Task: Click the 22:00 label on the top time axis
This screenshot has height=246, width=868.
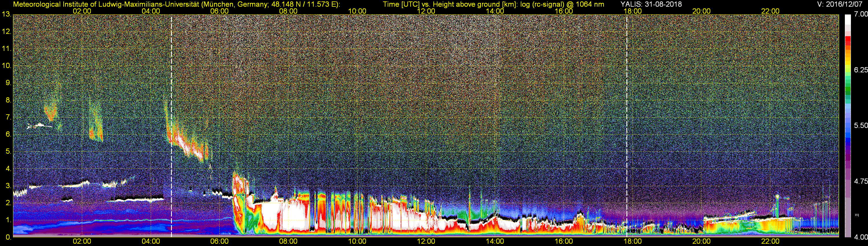Action: (770, 11)
